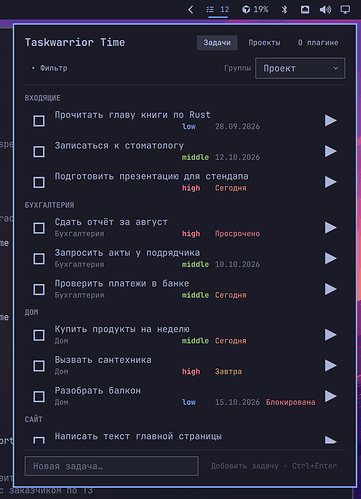This screenshot has height=499, width=361.
Task: Open the display monitor tray icon
Action: coord(345,10)
